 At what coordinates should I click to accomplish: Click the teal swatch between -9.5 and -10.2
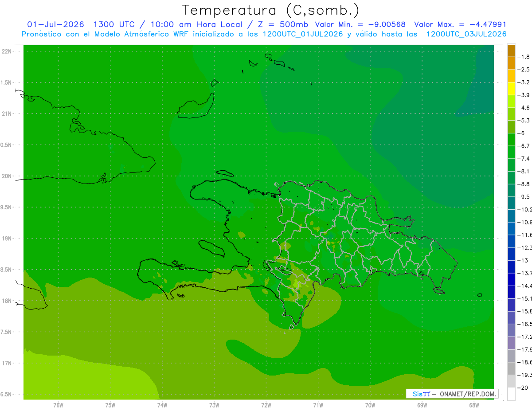[511, 203]
